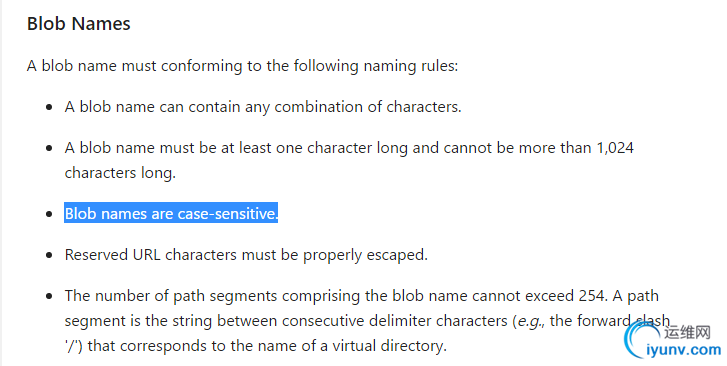This screenshot has width=727, height=366.
Task: Click the bullet before 'Blob names are case-sensitive'
Action: (x=49, y=213)
